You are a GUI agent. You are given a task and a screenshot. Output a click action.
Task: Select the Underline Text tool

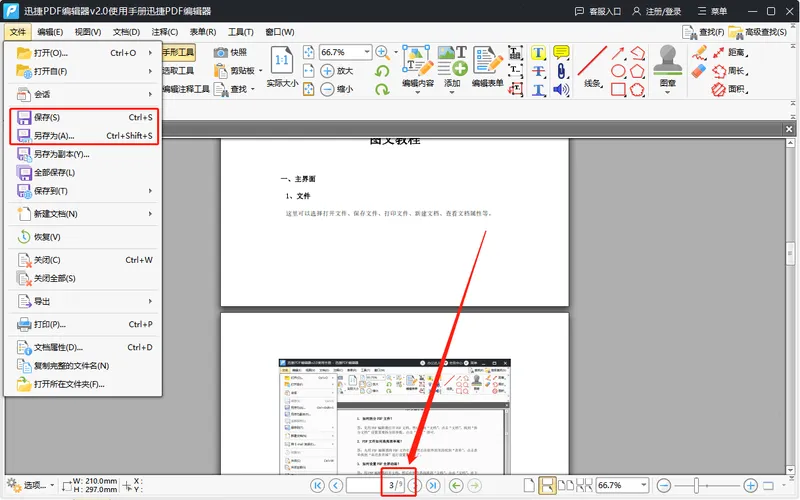click(538, 90)
